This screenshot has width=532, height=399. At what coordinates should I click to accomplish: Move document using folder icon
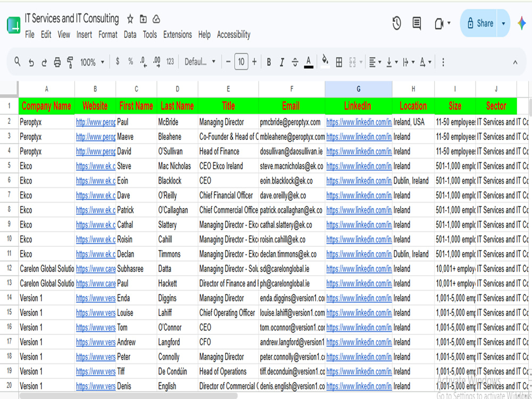pos(143,19)
